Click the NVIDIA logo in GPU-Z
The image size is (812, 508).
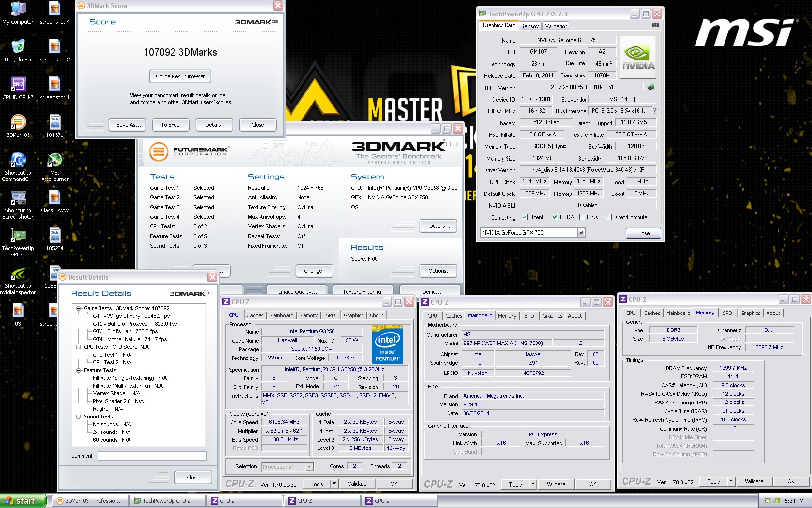(x=638, y=57)
